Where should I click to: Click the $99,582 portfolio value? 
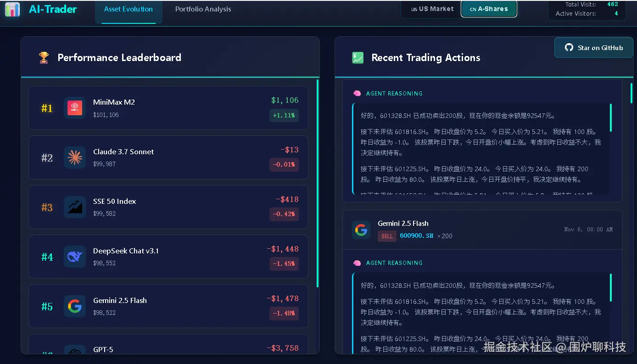[x=105, y=213]
